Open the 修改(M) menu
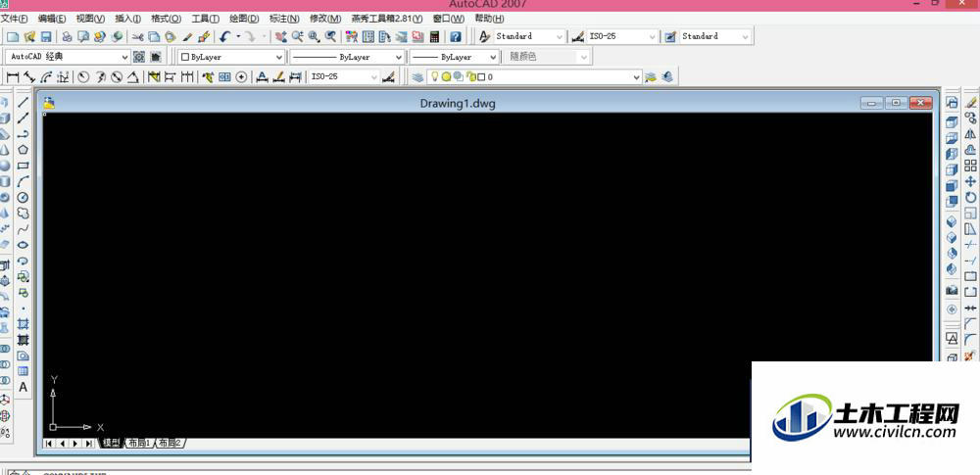Screen dimensions: 980x475 click(x=325, y=19)
